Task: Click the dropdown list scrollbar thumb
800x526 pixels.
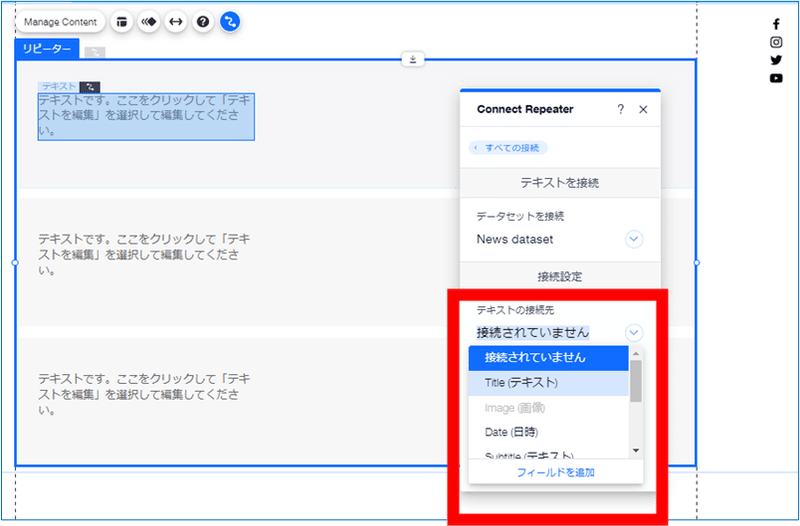Action: [x=636, y=381]
